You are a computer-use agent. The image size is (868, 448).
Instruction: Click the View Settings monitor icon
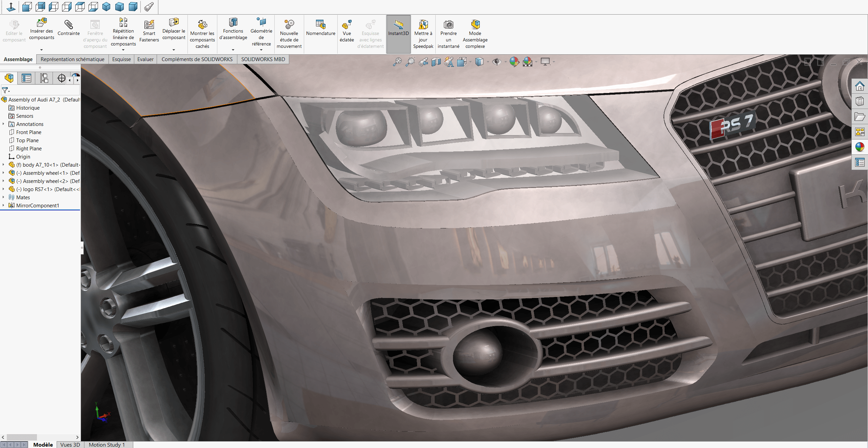pos(545,62)
